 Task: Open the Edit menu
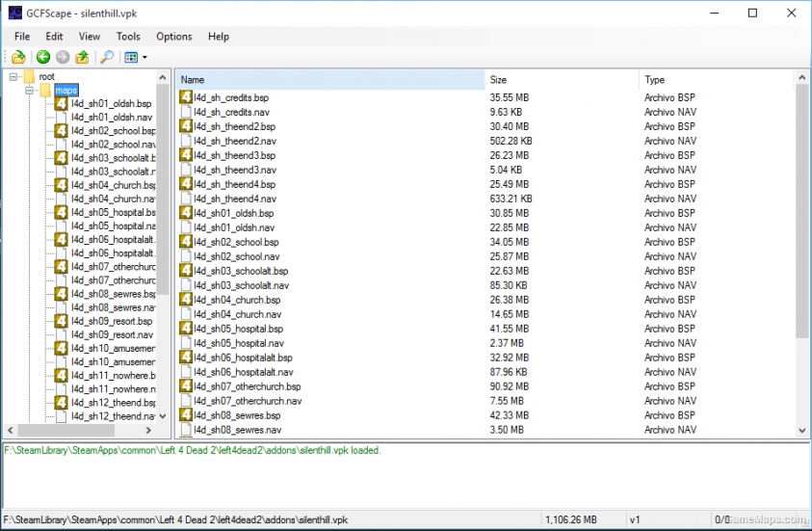pyautogui.click(x=54, y=37)
